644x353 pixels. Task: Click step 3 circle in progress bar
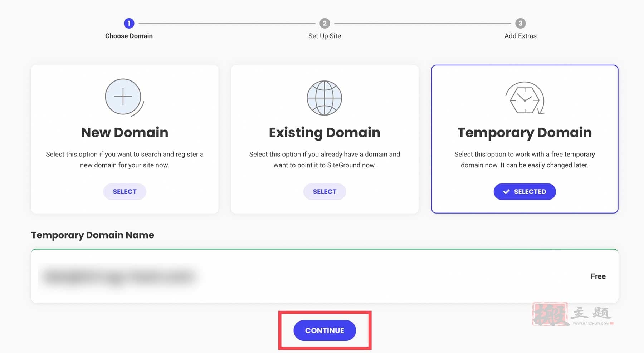(x=520, y=23)
